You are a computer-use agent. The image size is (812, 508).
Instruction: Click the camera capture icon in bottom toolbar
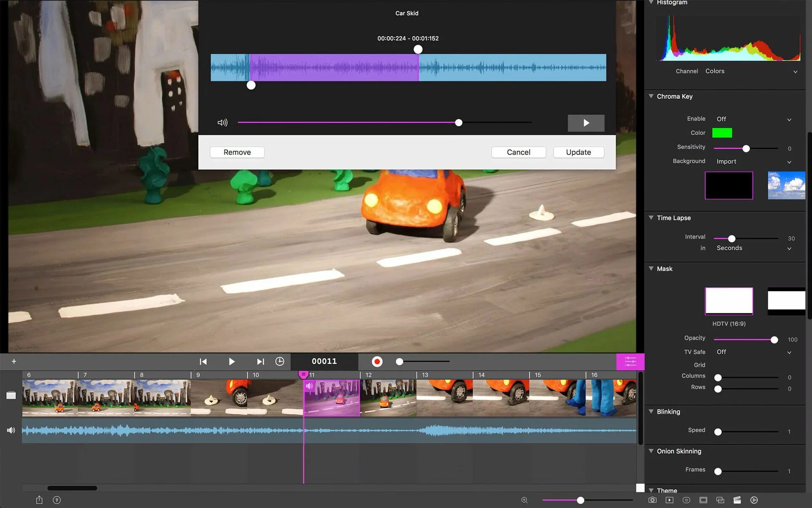point(652,500)
